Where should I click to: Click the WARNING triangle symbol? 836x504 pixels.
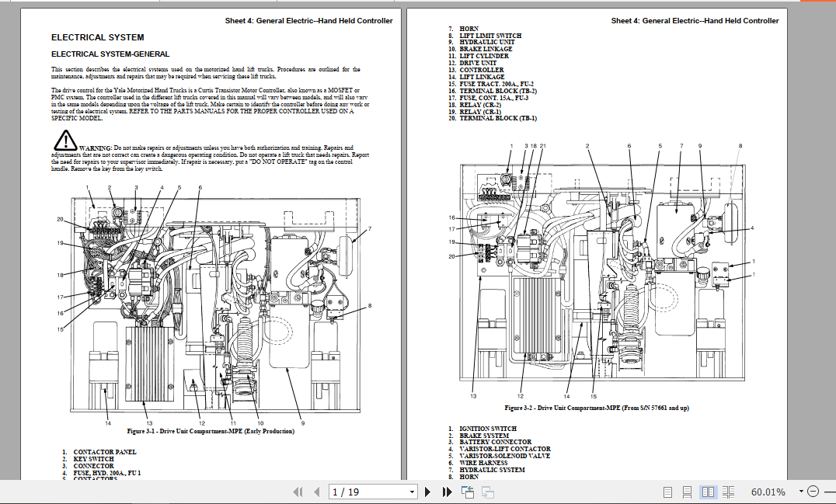pos(65,141)
